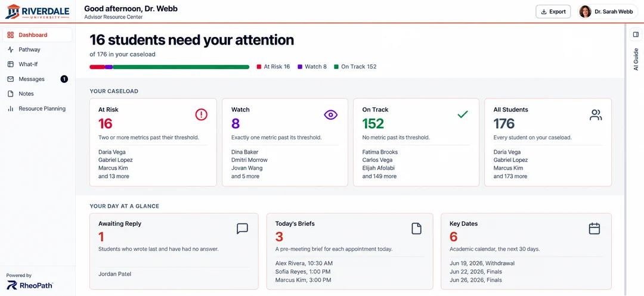Select Elijah Afolabi in On Track card
Viewport: 644px width, 296px height.
coord(379,168)
